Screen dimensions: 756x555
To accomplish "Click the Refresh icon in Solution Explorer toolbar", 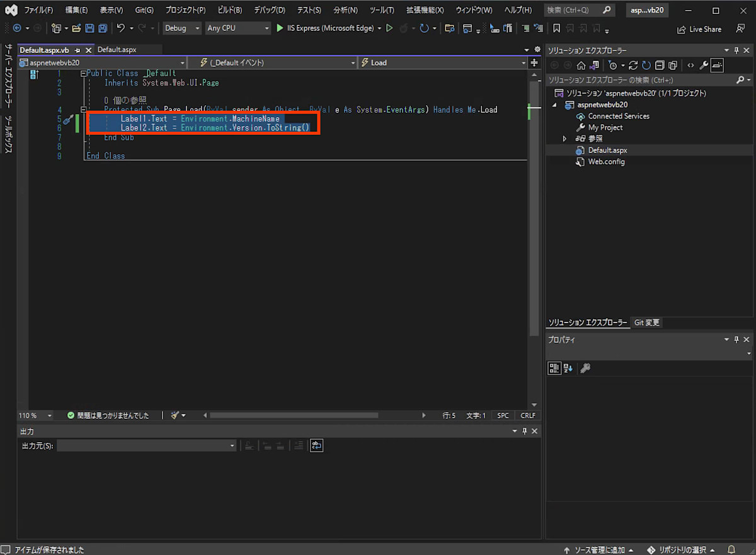I will point(646,65).
